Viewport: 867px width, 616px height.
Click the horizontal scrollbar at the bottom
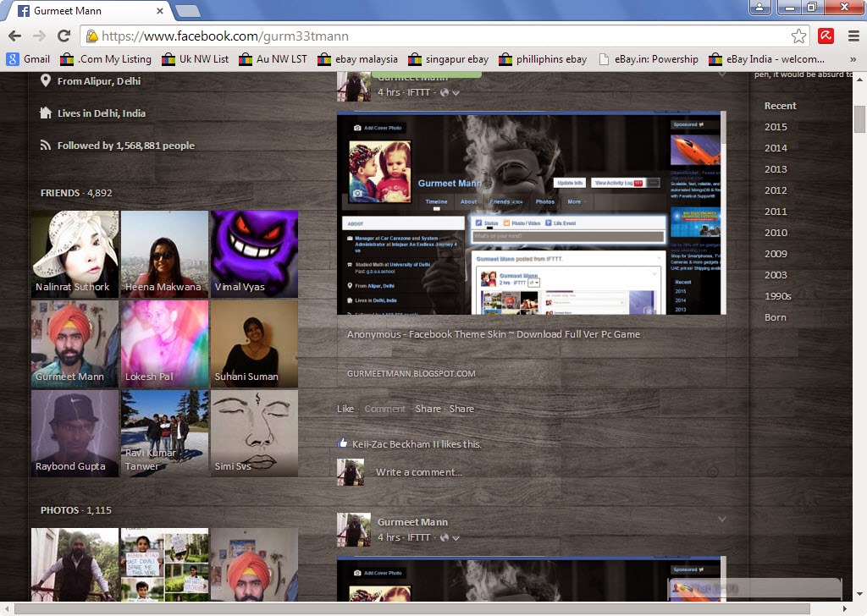[412, 609]
